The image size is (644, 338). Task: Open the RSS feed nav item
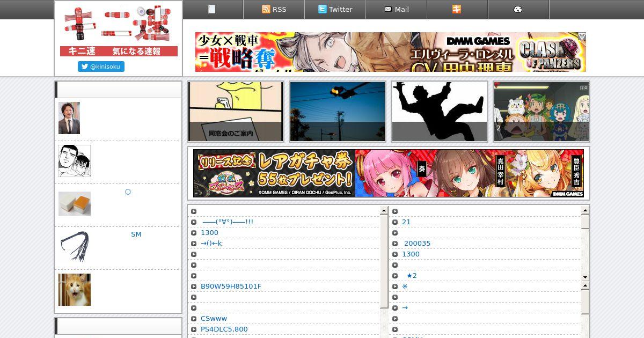[x=274, y=9]
